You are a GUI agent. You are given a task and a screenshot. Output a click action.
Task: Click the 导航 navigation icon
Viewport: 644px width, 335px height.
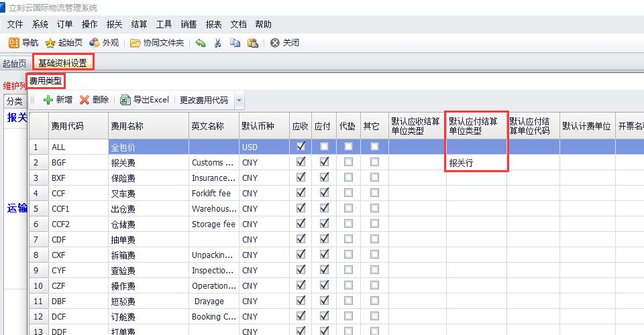tap(13, 43)
